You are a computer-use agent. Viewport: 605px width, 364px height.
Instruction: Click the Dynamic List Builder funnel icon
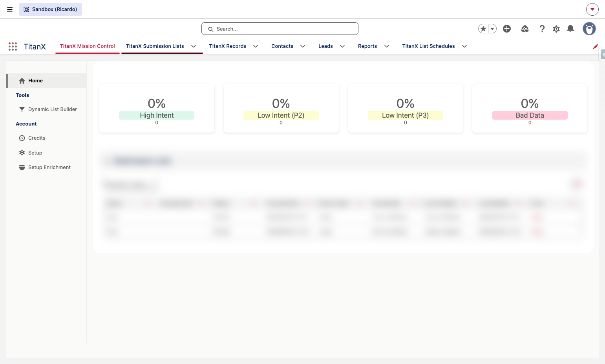pyautogui.click(x=22, y=109)
